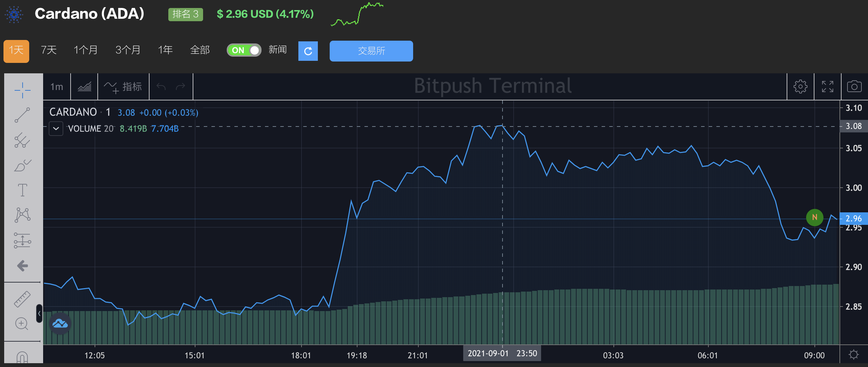The image size is (868, 367).
Task: Select the pitchfork drawing tool
Action: [x=23, y=140]
